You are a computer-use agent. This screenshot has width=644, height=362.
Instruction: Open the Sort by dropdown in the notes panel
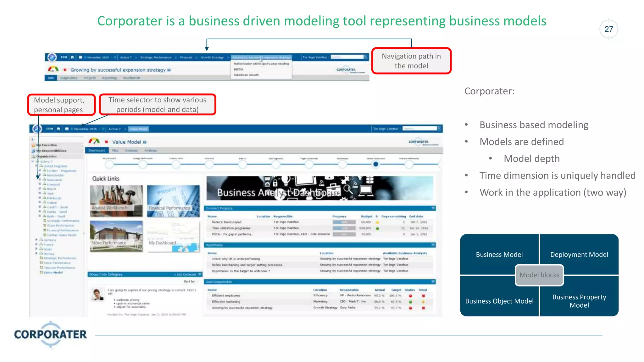point(191,282)
